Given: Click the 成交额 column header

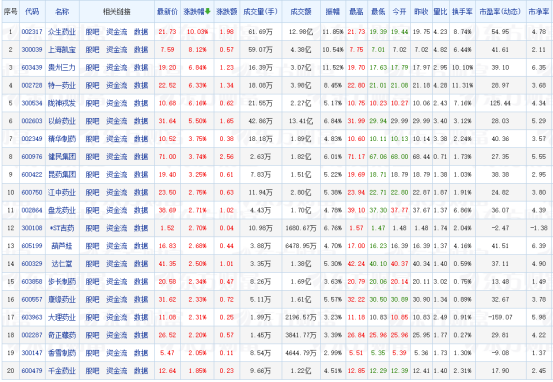Looking at the screenshot, I should [x=301, y=12].
